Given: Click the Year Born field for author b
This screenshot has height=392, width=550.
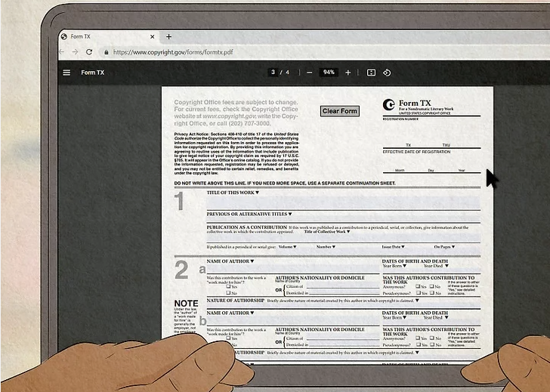Looking at the screenshot, I should [x=402, y=323].
